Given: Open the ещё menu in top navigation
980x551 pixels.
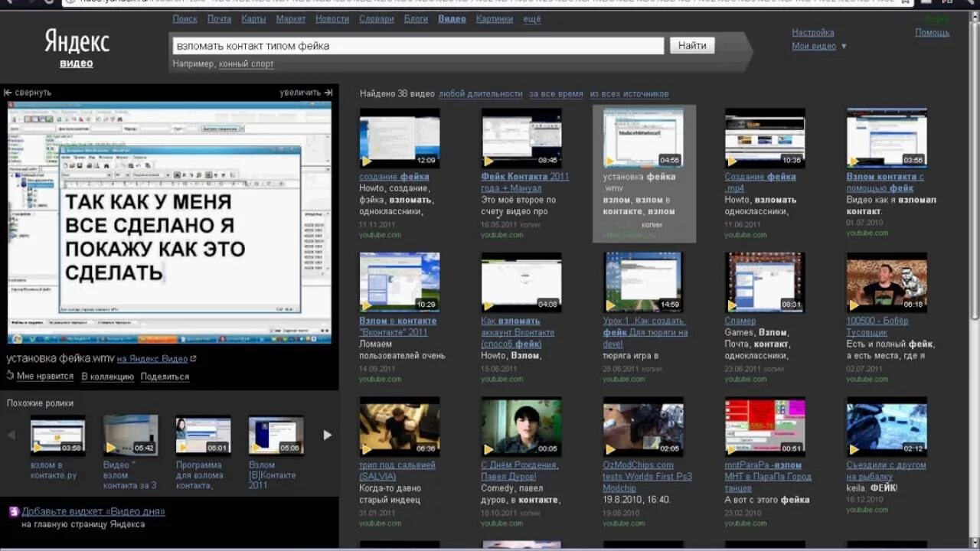Looking at the screenshot, I should pyautogui.click(x=532, y=19).
